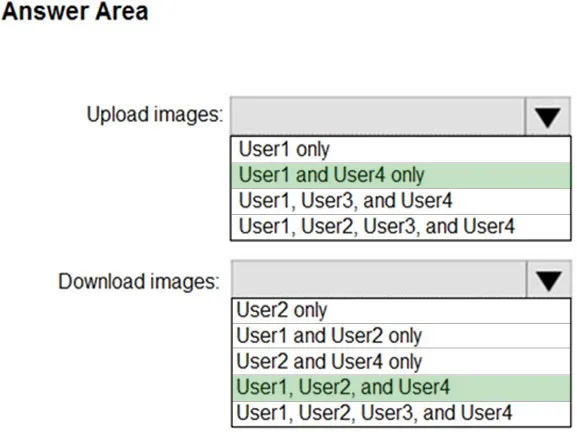Pick 'User1, User3, and User4' option
Screen dimensions: 577x432
401,201
